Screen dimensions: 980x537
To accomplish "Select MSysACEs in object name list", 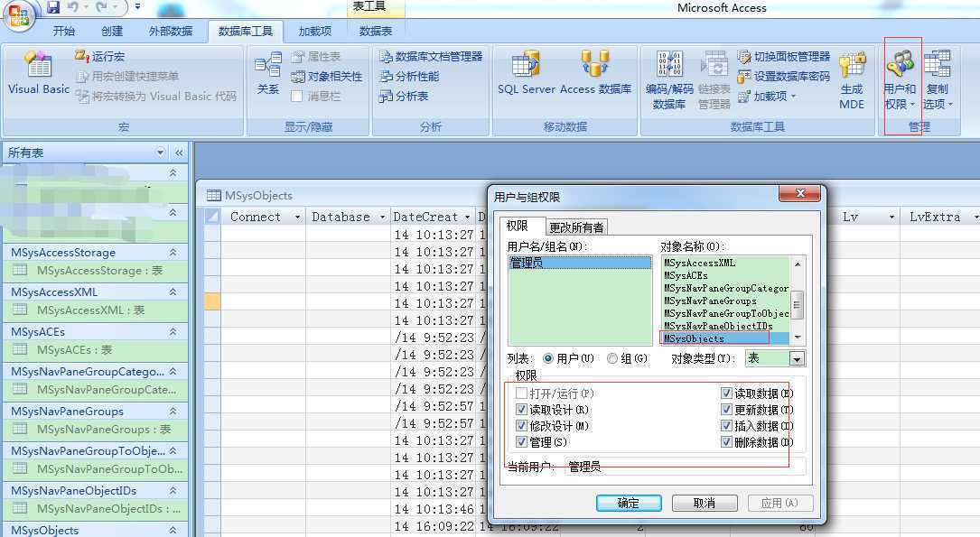I will point(725,275).
